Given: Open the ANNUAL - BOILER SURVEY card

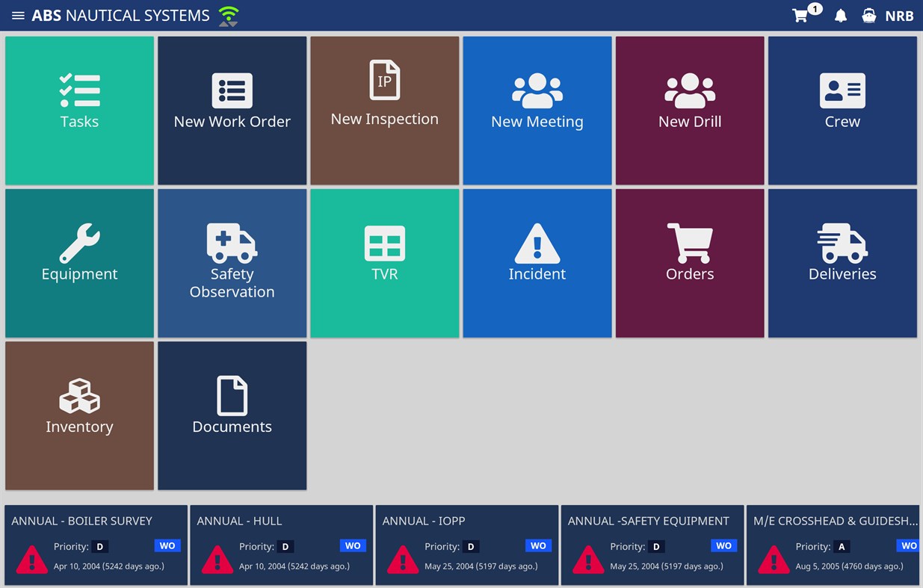Looking at the screenshot, I should (x=96, y=545).
